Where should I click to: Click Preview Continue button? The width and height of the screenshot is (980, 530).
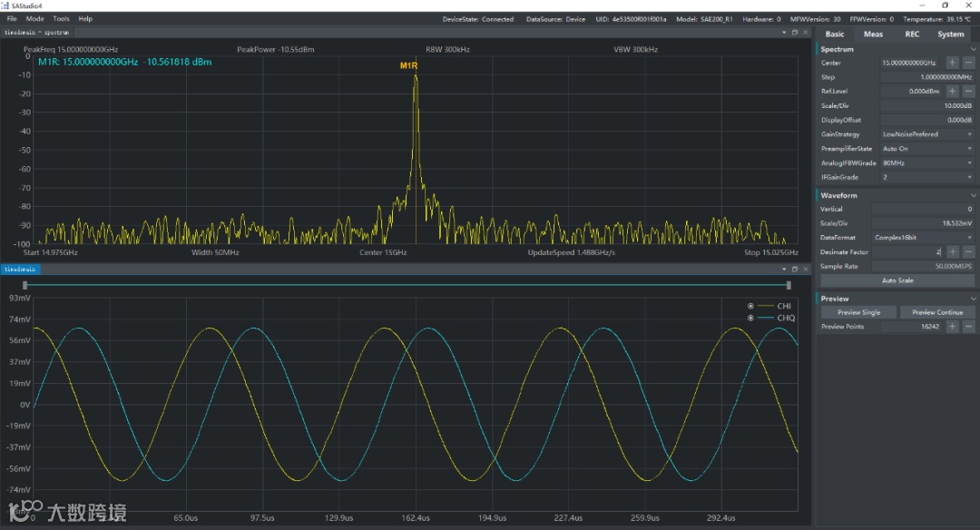point(936,312)
